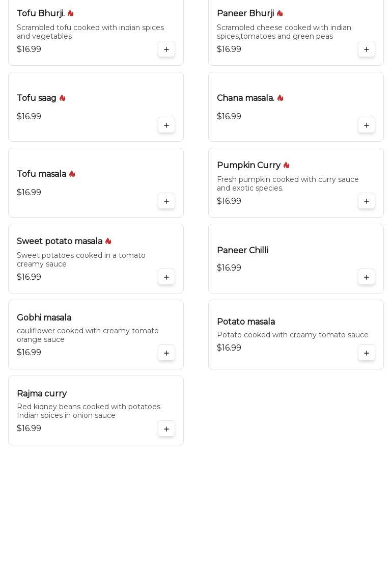Screen dimensions: 392x586
Task: Select the Potato masala description line
Action: 293,335
